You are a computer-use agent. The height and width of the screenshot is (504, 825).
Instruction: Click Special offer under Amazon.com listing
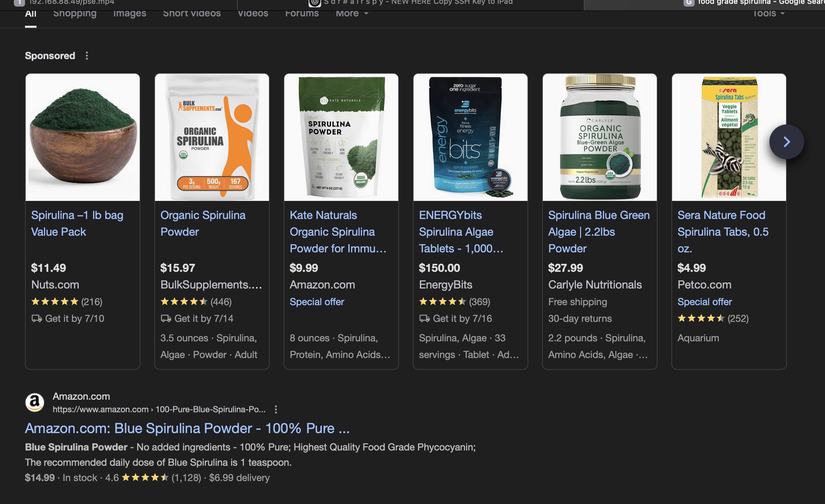pos(317,302)
